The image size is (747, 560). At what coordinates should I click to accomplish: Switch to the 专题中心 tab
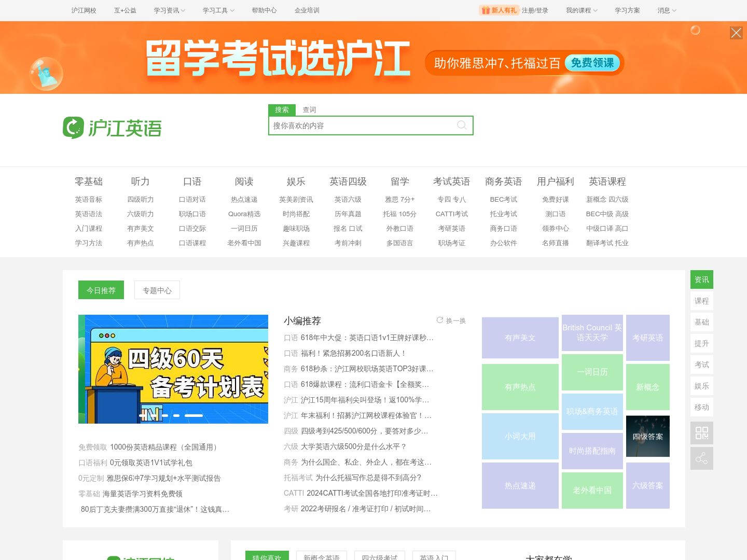(x=157, y=290)
